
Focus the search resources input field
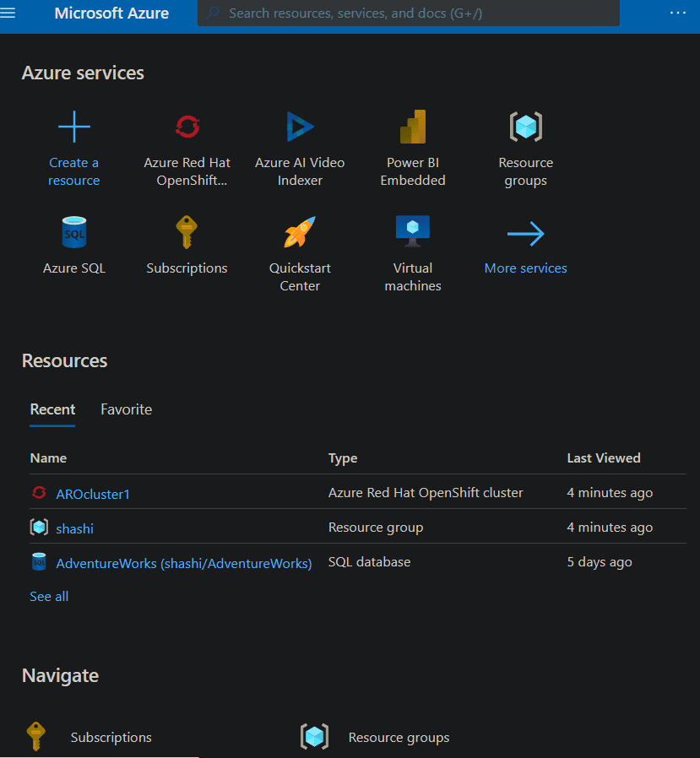point(414,14)
